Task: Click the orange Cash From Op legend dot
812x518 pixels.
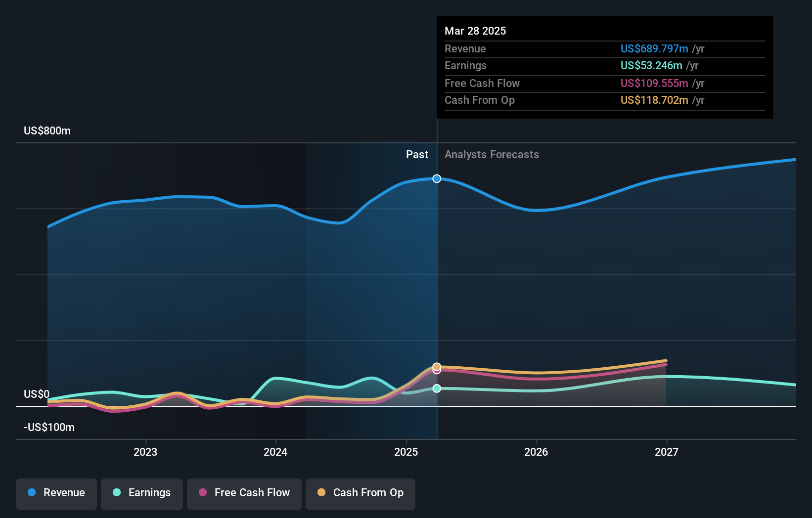Action: pyautogui.click(x=321, y=492)
